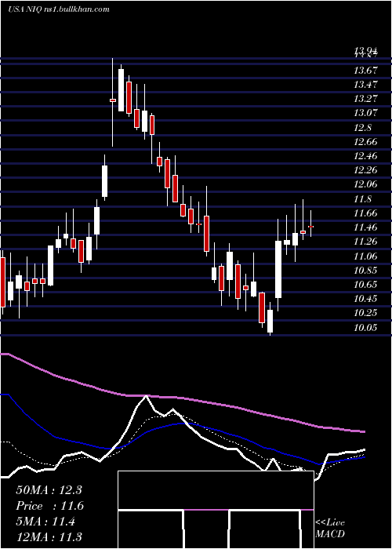Click the 10.85 price axis label
The image size is (392, 549).
pos(365,271)
